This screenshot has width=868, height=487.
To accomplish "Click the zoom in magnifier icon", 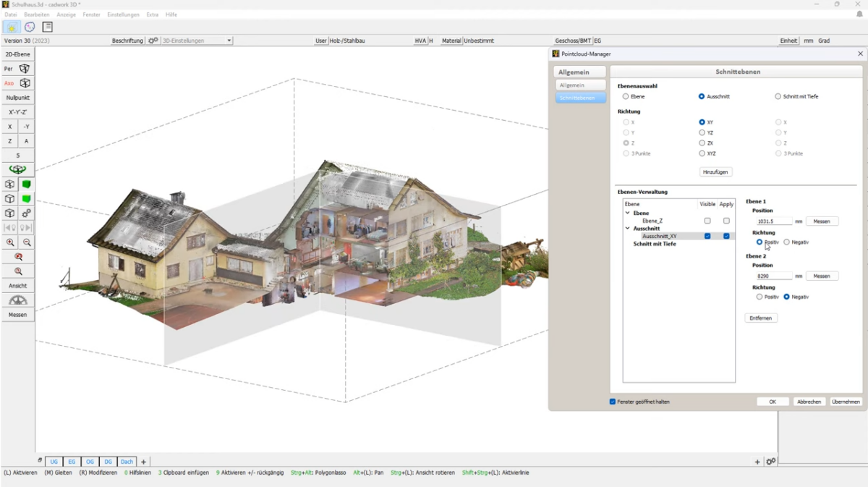I will click(x=10, y=243).
